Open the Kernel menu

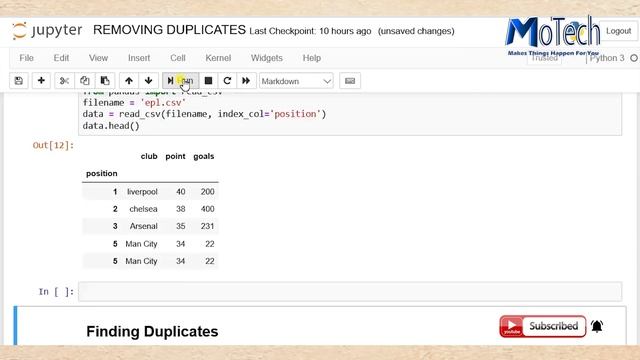point(218,58)
